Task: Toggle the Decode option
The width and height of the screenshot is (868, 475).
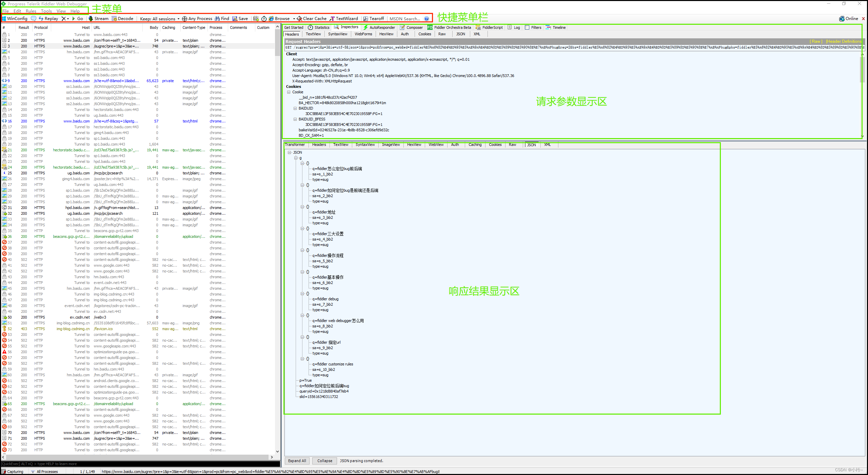Action: click(x=122, y=19)
